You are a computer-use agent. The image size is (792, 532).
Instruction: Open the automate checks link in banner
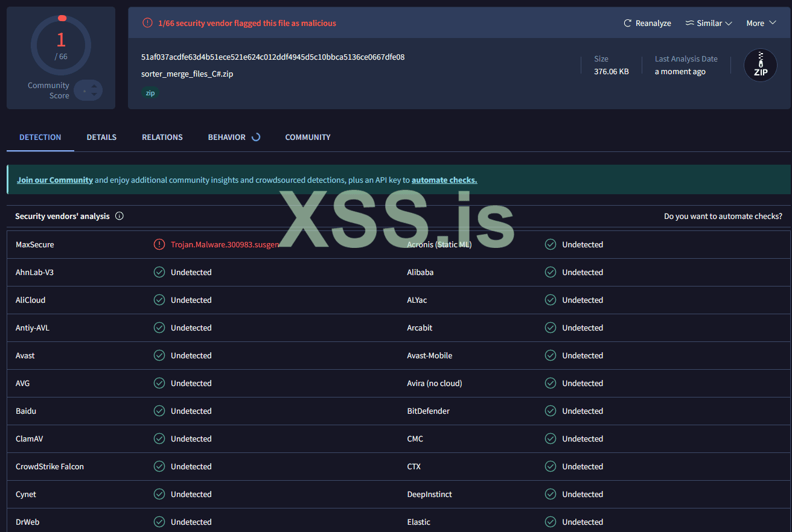click(x=444, y=180)
